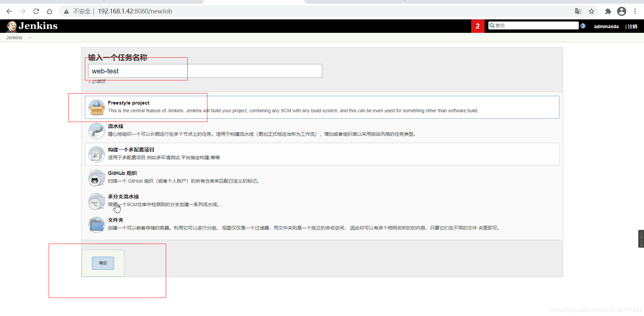Click the search help question icon
Screen dimensions: 644x316
click(583, 26)
